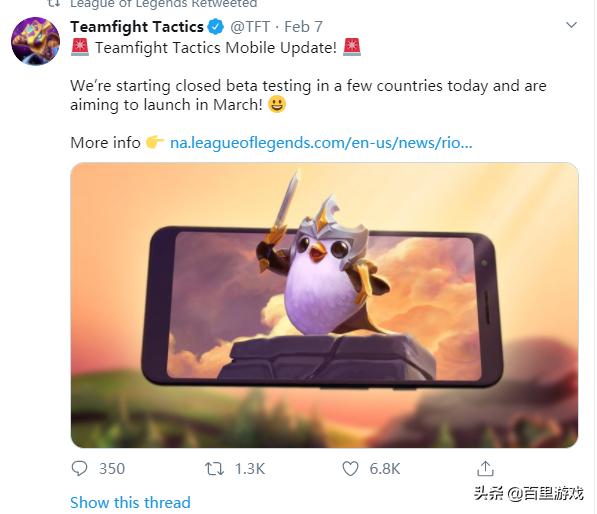Click the blue verified badge

(216, 27)
